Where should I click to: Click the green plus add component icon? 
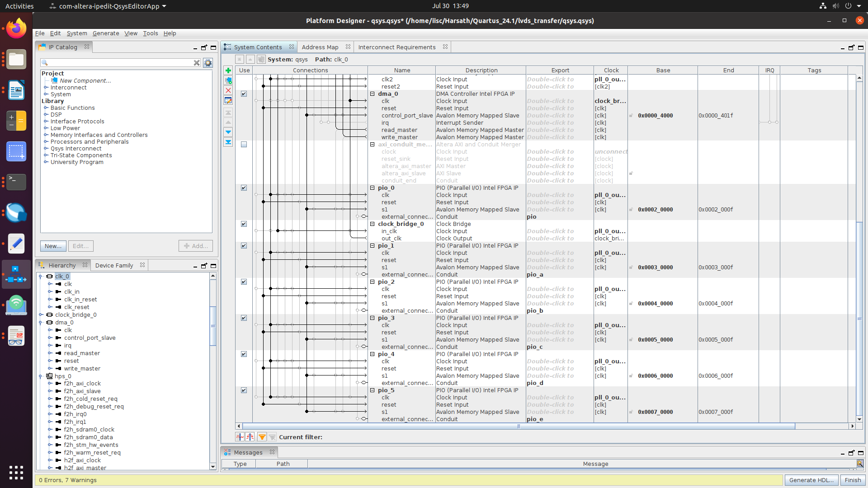click(228, 70)
